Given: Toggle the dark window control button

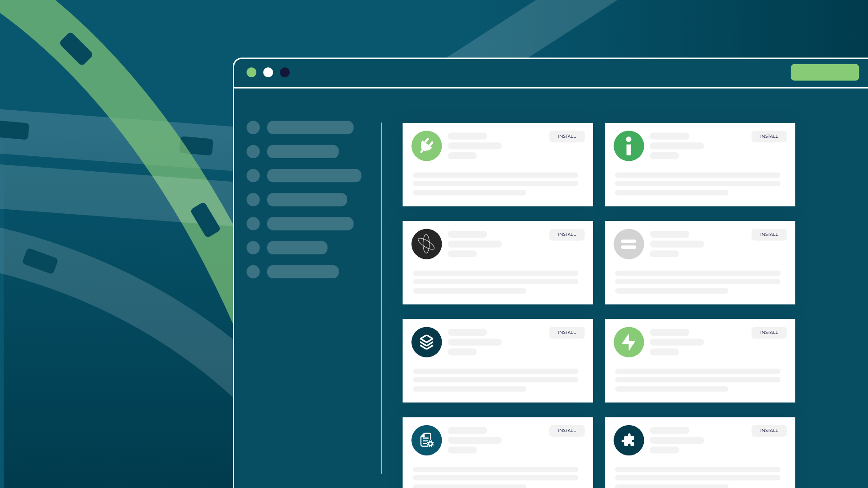Looking at the screenshot, I should coord(285,73).
